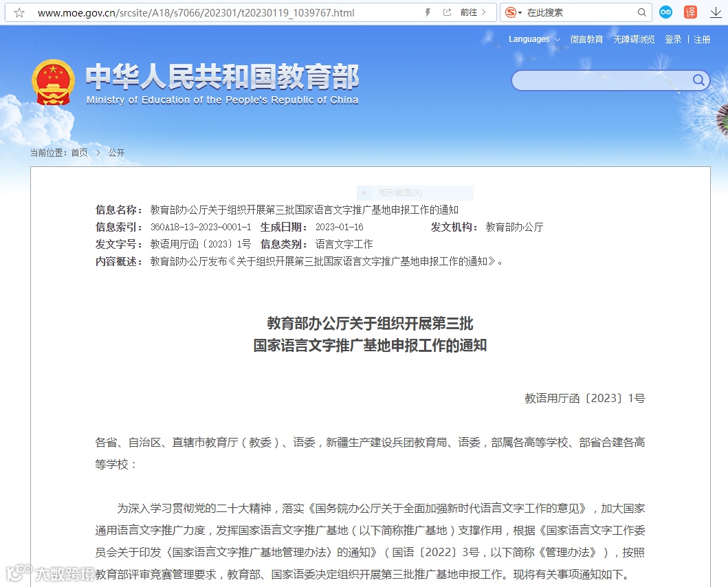Open the translate 译 extension icon
The width and height of the screenshot is (728, 587).
point(690,12)
